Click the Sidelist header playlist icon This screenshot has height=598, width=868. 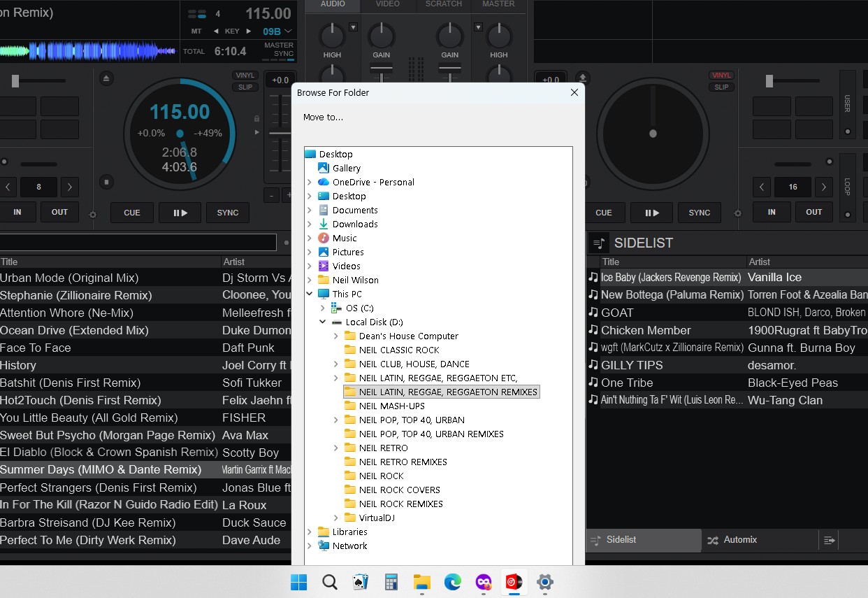coord(598,243)
